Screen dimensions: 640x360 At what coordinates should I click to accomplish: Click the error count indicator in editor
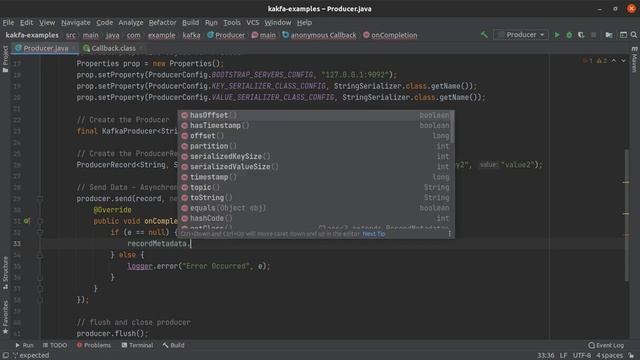tap(587, 61)
